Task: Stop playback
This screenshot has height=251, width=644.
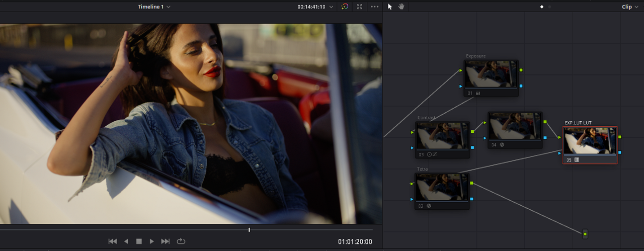Action: point(139,241)
